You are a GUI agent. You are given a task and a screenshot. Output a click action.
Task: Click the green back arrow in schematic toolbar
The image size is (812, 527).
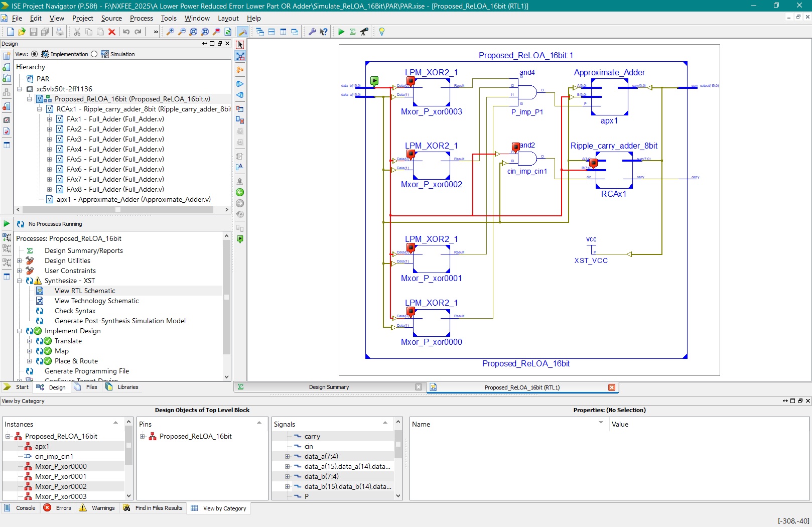tap(240, 192)
